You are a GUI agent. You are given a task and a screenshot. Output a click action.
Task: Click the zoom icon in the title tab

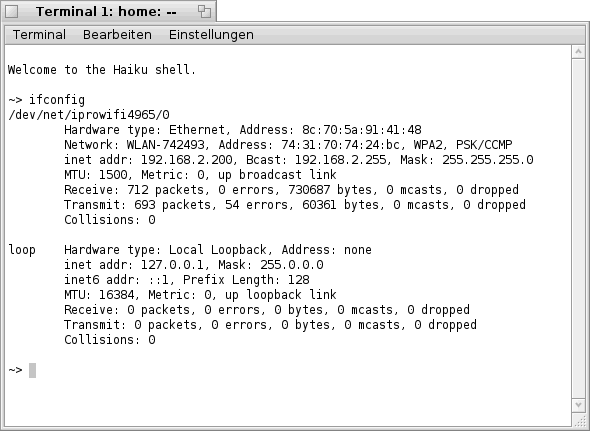204,11
